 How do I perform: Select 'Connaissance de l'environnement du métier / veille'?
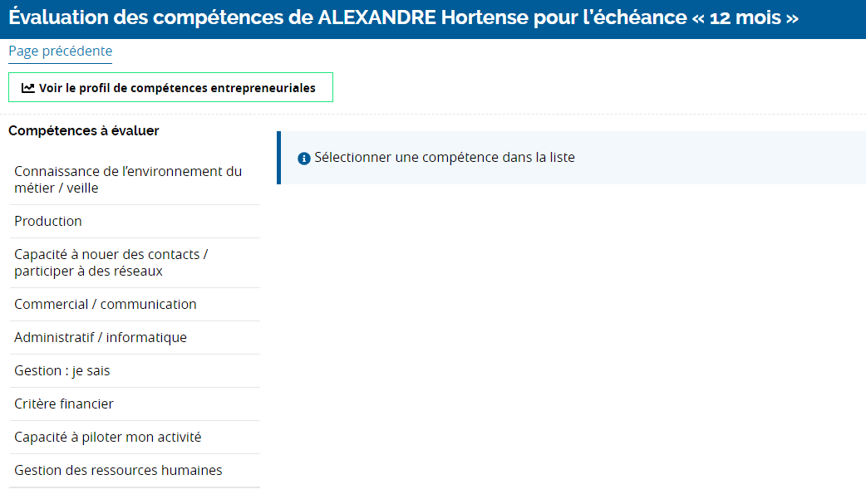(x=127, y=179)
